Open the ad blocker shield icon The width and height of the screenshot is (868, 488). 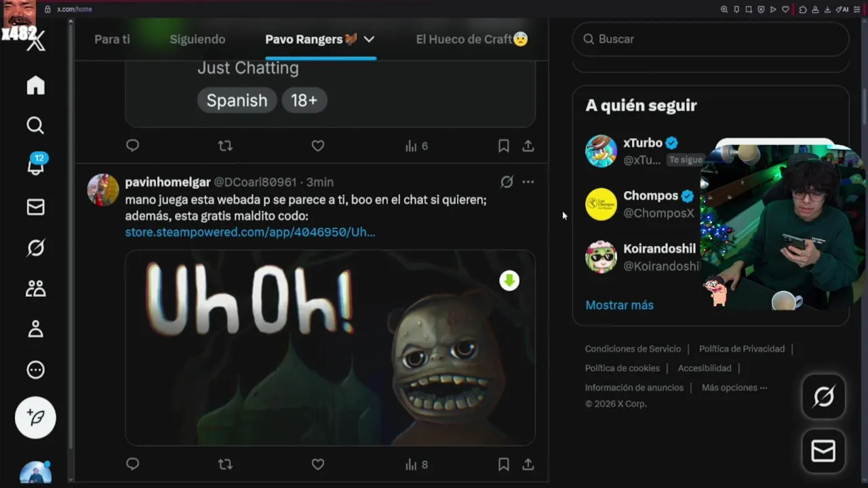point(761,9)
